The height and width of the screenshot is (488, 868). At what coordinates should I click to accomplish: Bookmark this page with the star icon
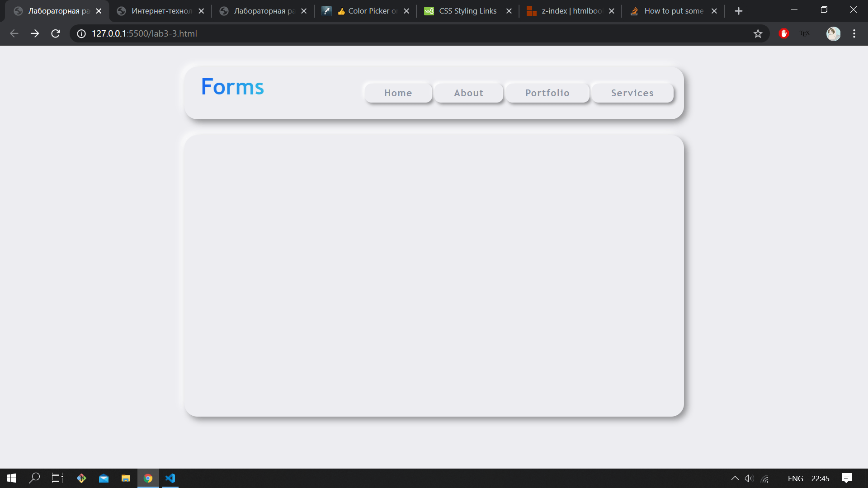[x=758, y=33]
